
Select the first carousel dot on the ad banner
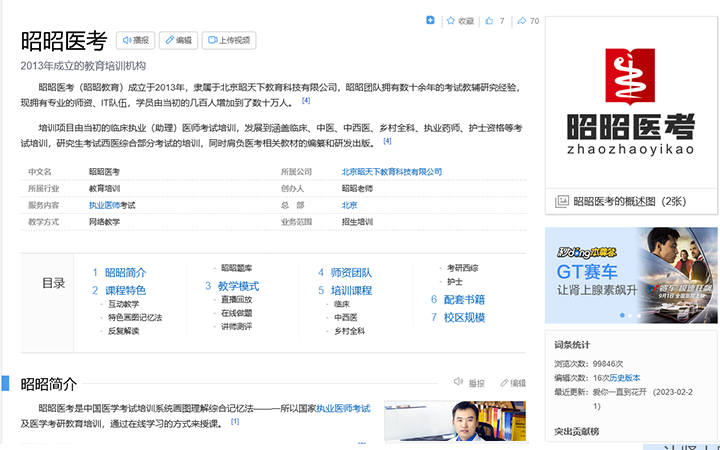622,315
